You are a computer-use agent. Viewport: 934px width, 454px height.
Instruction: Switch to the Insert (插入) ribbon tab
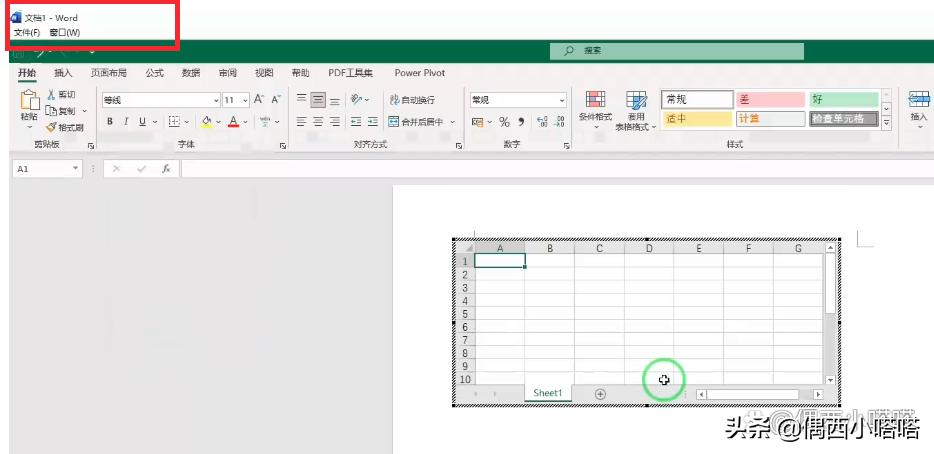(63, 73)
